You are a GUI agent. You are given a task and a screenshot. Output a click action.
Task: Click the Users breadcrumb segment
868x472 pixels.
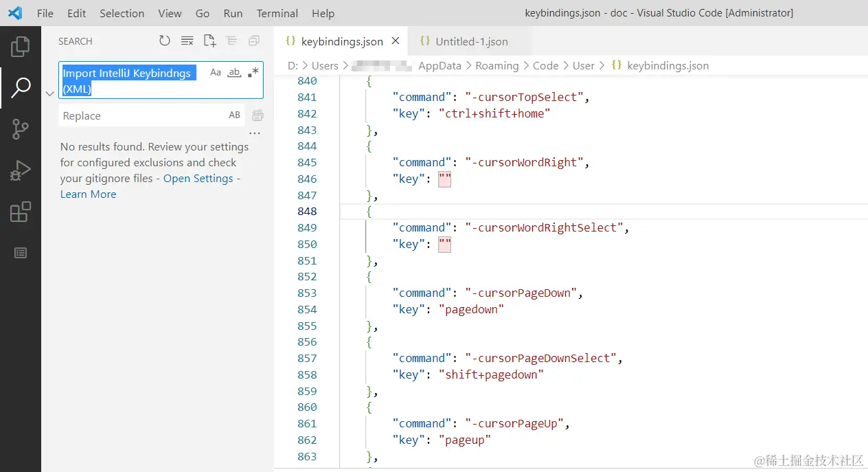click(x=325, y=66)
